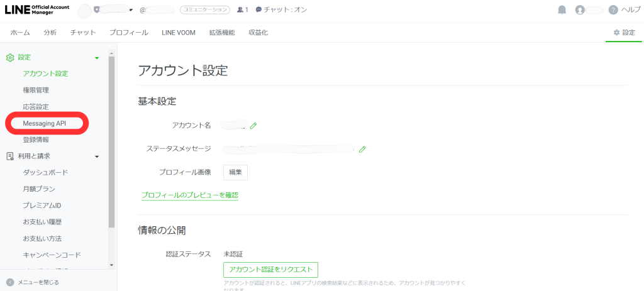
Task: Edit account name with the pencil icon
Action: [253, 126]
